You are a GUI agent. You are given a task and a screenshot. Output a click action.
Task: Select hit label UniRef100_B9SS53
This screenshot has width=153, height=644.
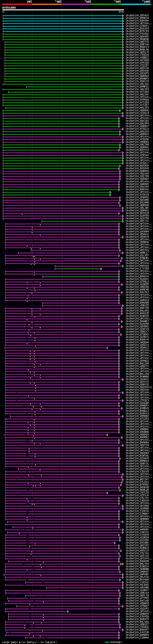pyautogui.click(x=137, y=29)
